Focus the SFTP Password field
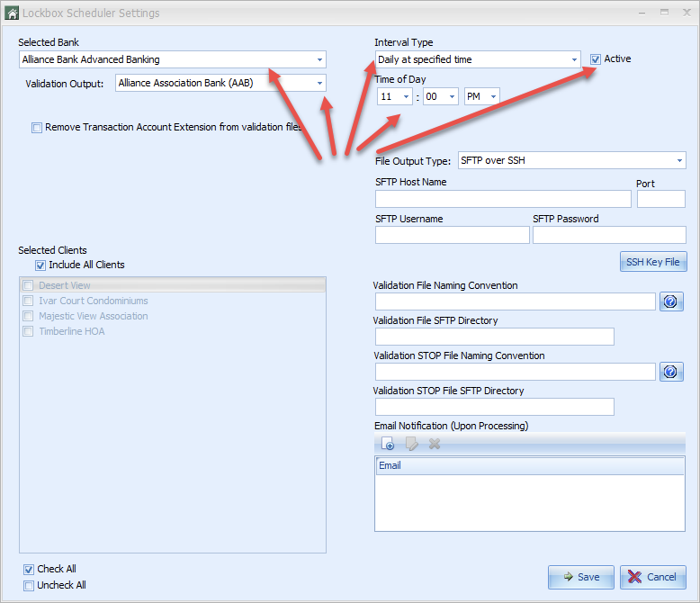700x603 pixels. tap(608, 235)
